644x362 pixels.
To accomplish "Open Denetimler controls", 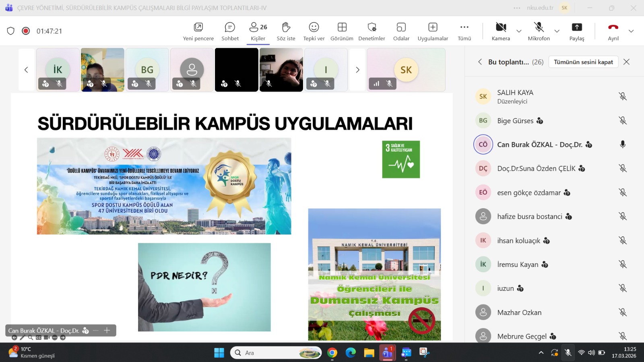I will tap(372, 31).
